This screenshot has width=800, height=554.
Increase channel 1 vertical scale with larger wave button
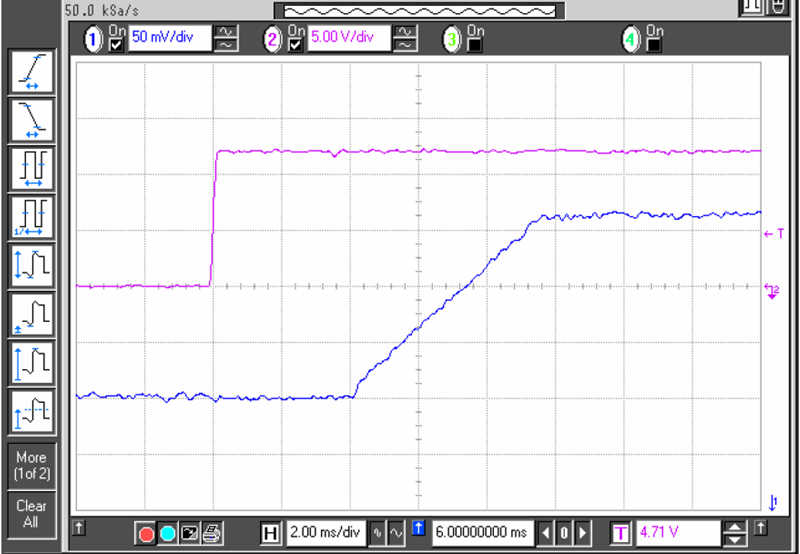point(226,32)
